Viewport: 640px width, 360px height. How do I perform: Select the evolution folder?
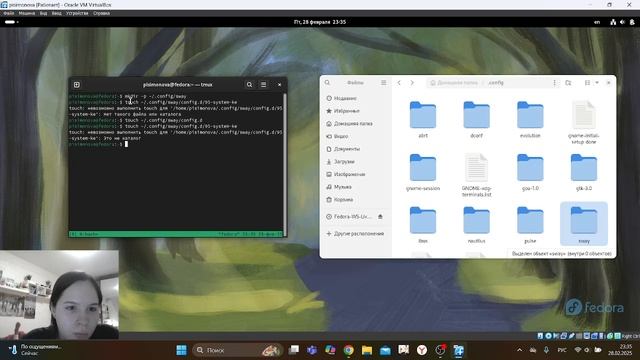530,119
